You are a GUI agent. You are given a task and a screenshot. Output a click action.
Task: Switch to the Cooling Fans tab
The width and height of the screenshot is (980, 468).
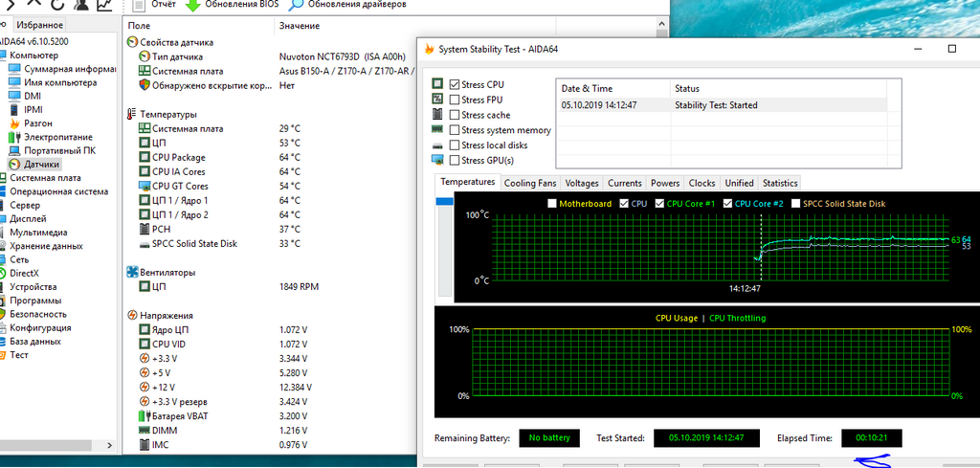(x=529, y=183)
